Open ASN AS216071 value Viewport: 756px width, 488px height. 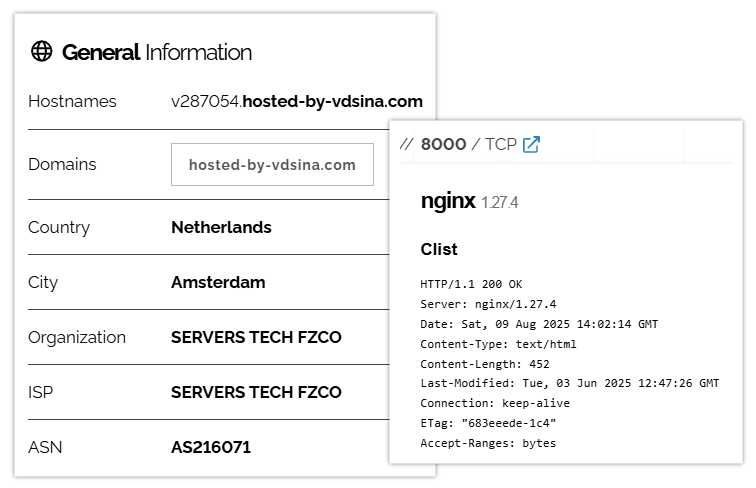click(x=211, y=447)
